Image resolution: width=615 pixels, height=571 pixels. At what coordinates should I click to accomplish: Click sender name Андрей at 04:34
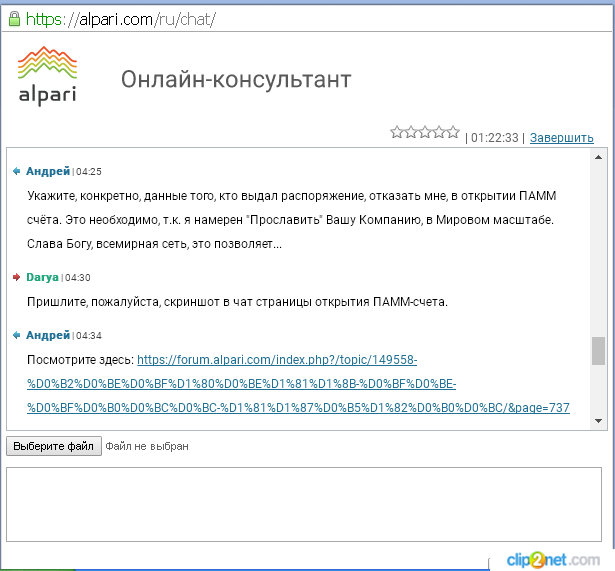[x=48, y=335]
